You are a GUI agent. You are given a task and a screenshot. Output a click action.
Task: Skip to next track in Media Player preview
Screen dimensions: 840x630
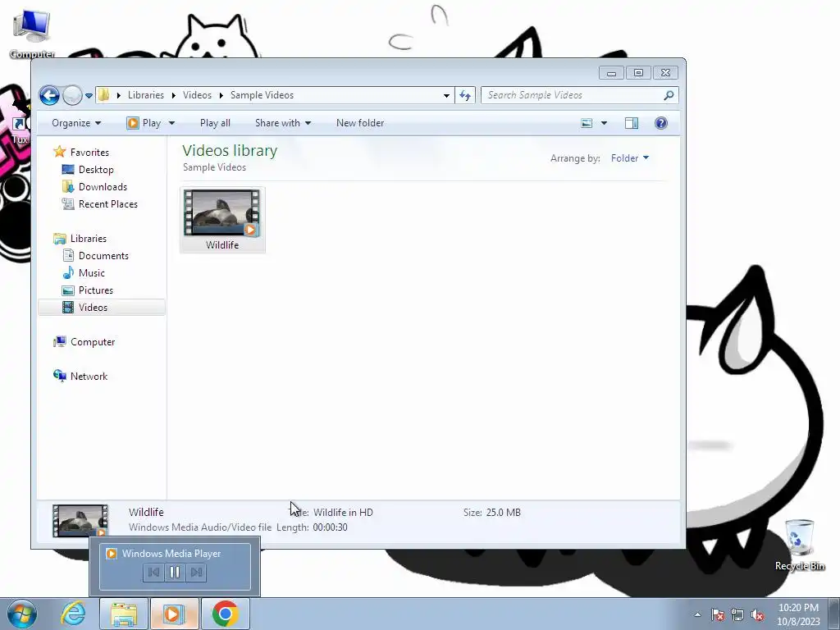(196, 572)
